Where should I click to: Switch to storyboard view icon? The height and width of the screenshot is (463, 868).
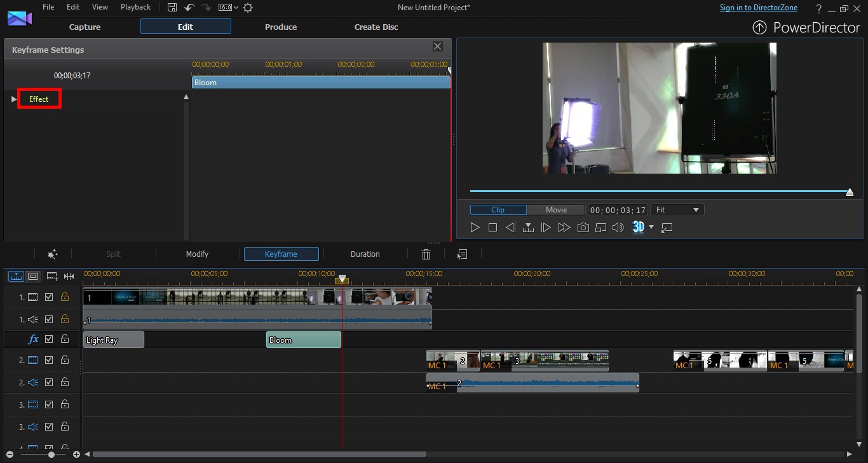[33, 276]
